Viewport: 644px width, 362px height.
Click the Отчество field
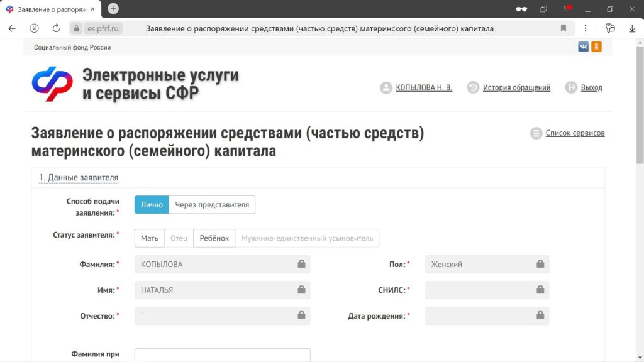(222, 315)
